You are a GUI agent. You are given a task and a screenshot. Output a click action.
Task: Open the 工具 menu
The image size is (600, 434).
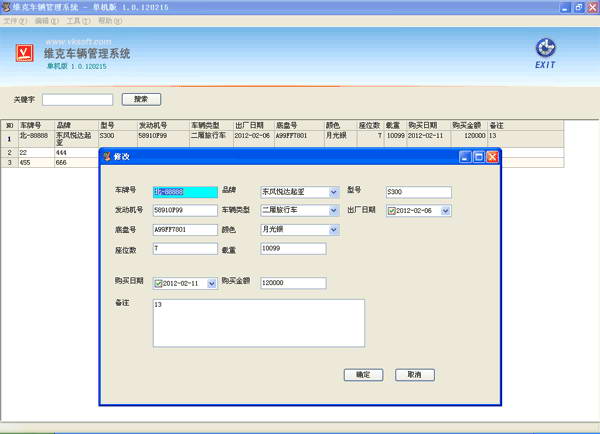tap(78, 21)
